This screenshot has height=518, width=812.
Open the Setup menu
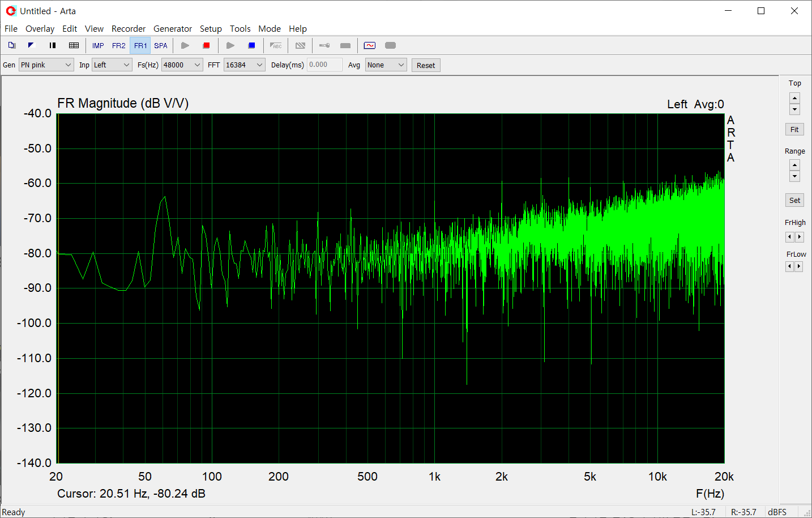(211, 28)
